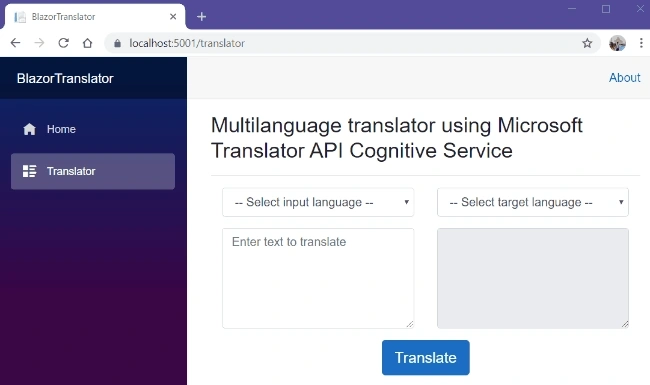Screen dimensions: 650x385
Task: Select the BlazorTranslator browser tab
Action: pos(95,17)
